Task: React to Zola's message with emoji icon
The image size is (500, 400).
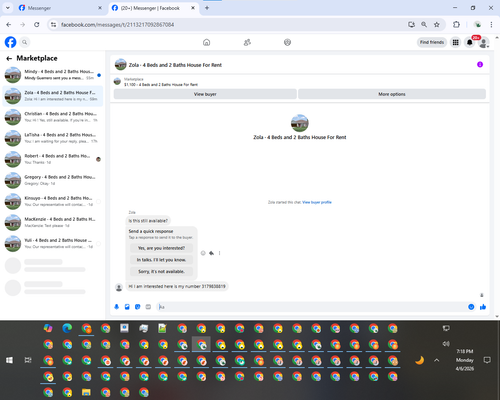Action: (x=203, y=253)
